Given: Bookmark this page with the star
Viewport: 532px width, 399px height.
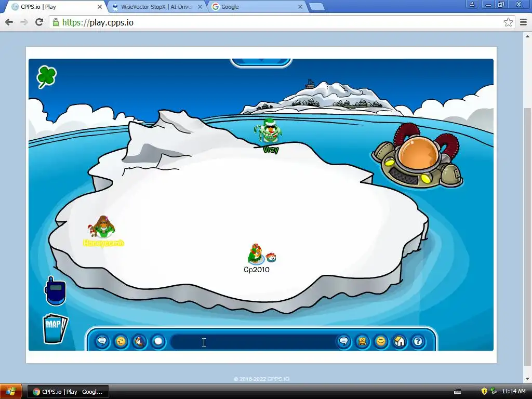Looking at the screenshot, I should tap(508, 22).
